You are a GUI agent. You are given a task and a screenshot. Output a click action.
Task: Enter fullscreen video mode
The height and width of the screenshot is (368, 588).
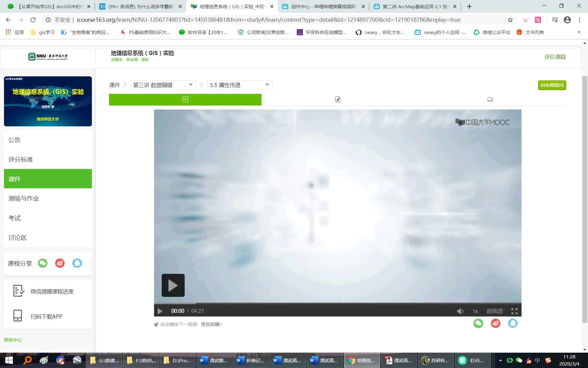(514, 311)
